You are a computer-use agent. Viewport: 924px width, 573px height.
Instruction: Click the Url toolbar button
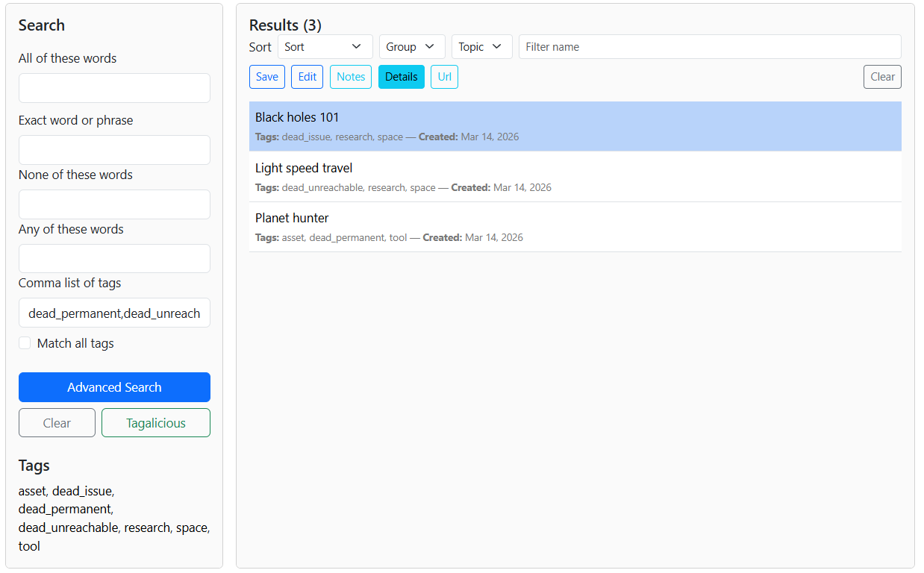[444, 77]
